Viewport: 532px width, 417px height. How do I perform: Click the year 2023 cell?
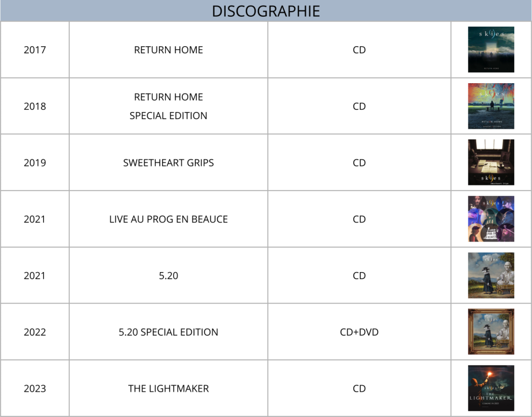(35, 389)
